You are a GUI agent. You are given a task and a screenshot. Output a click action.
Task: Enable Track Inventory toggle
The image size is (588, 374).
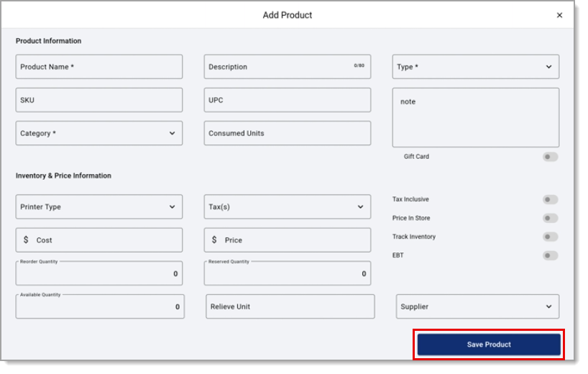coord(550,237)
